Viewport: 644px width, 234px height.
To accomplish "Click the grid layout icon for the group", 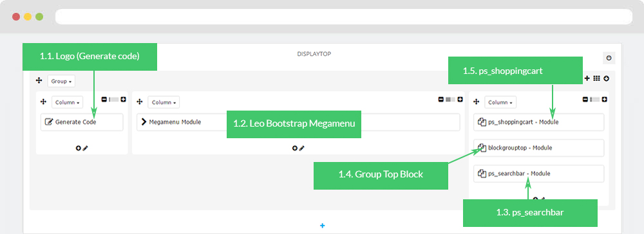I will (x=597, y=78).
